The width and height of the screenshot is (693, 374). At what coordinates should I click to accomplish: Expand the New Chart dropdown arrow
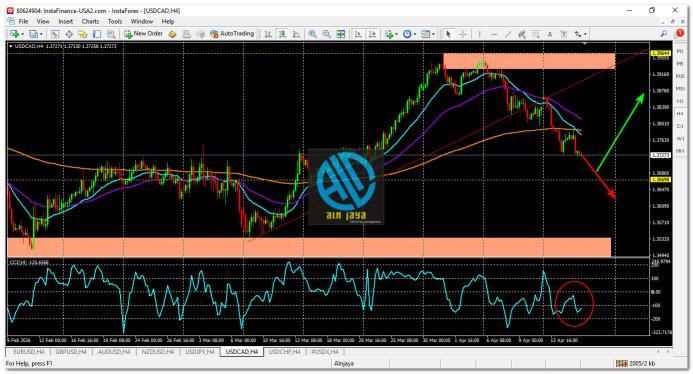click(22, 34)
